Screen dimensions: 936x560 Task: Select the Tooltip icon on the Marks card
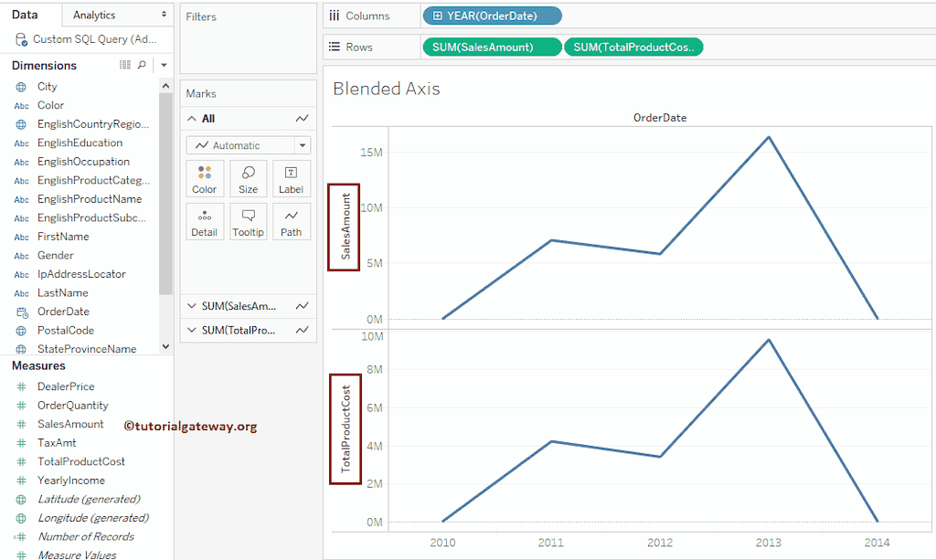click(248, 221)
